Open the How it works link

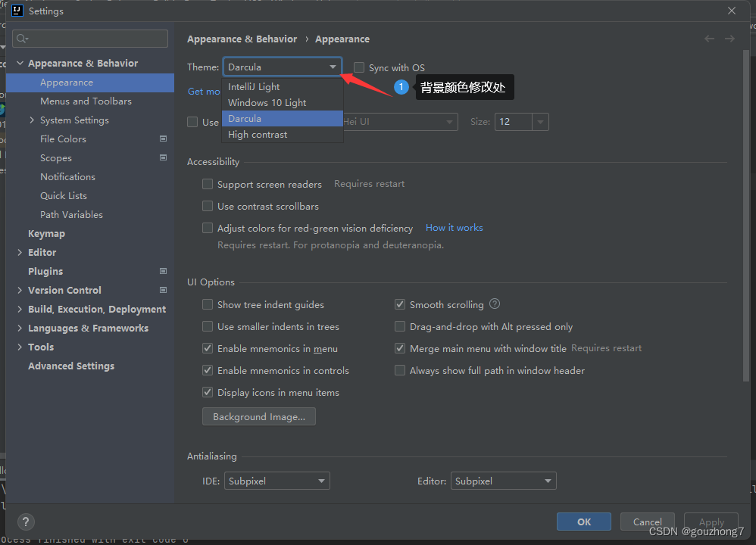tap(455, 227)
